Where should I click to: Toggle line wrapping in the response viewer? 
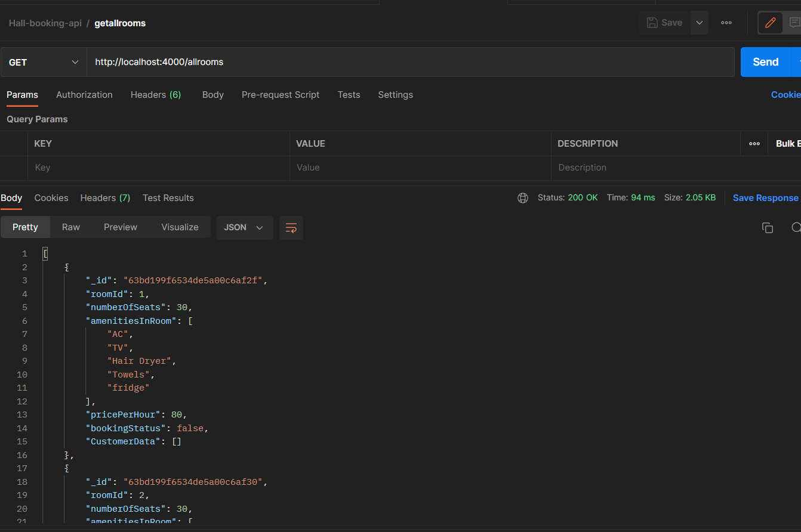click(x=291, y=228)
